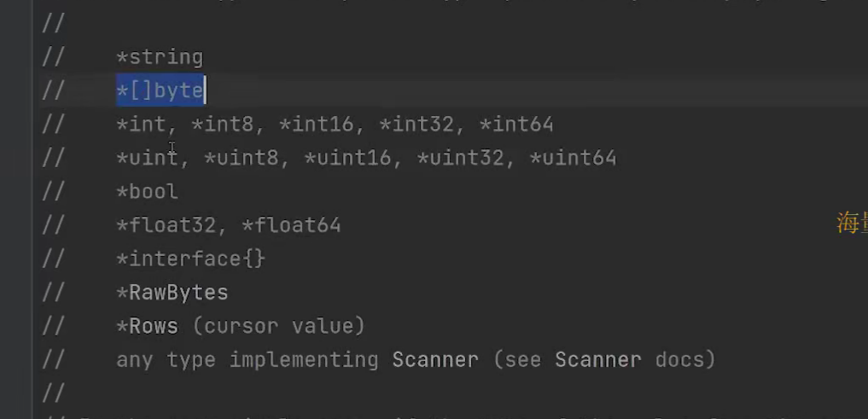Click the *int16 type text
This screenshot has width=868, height=419.
point(316,124)
